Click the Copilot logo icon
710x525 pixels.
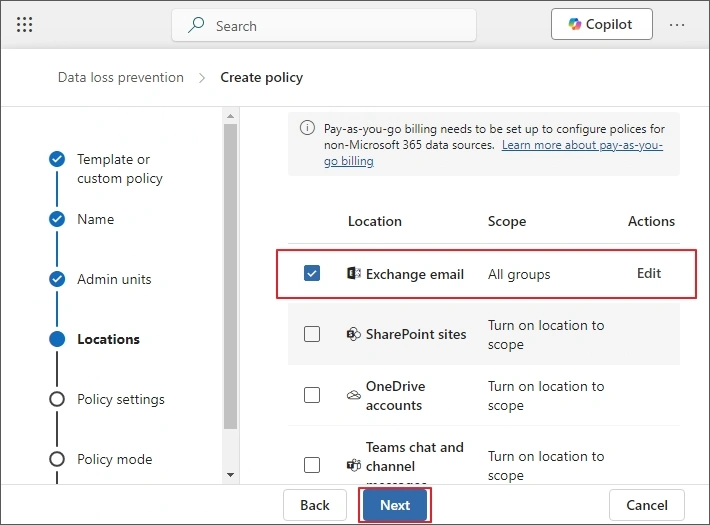pyautogui.click(x=575, y=24)
